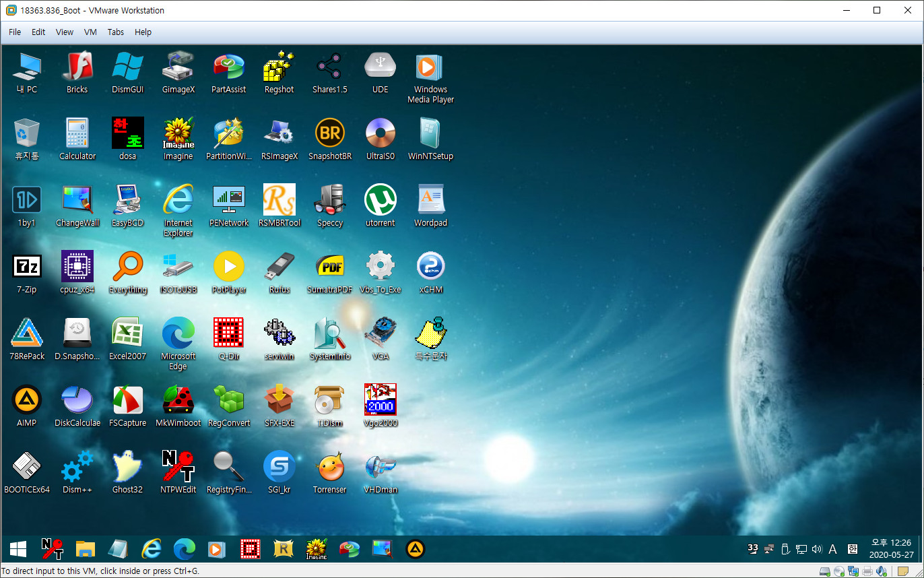The image size is (924, 578).
Task: Select the Wordpad desktop icon
Action: (431, 206)
